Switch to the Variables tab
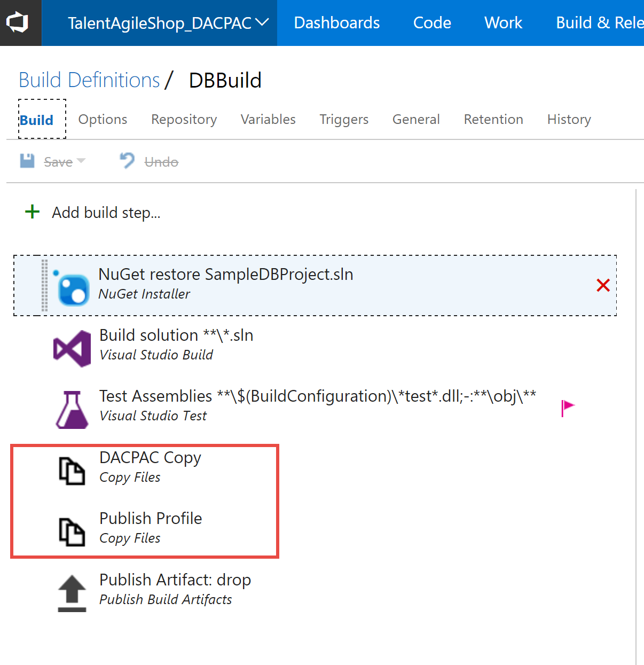The height and width of the screenshot is (665, 644). click(x=268, y=119)
